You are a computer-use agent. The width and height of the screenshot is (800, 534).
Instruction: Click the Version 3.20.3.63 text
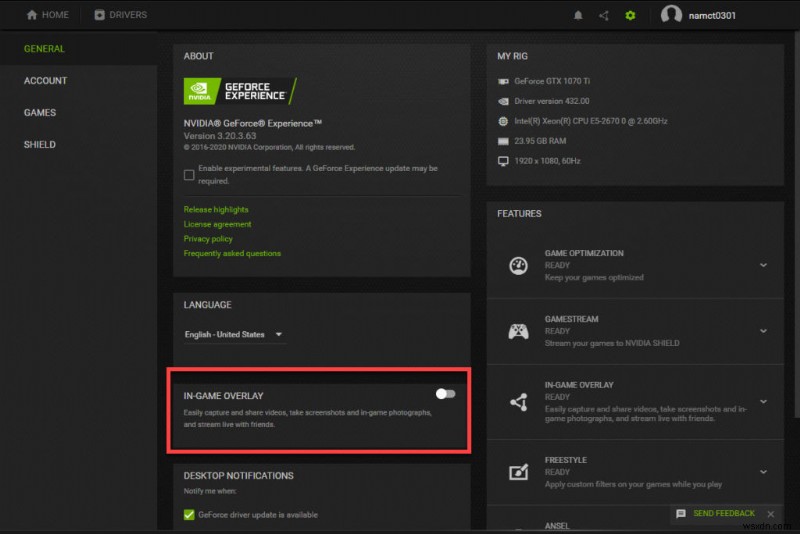click(x=220, y=136)
